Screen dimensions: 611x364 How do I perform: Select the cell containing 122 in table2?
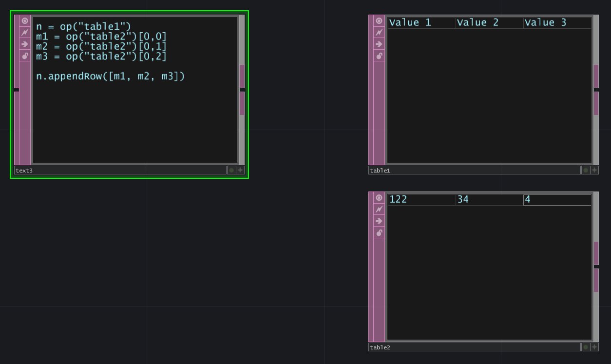click(421, 200)
